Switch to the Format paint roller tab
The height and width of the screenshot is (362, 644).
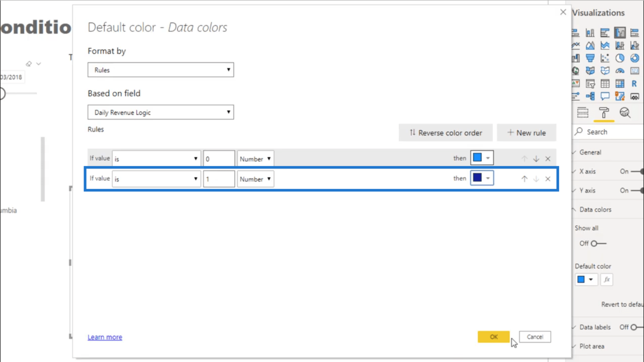tap(604, 113)
